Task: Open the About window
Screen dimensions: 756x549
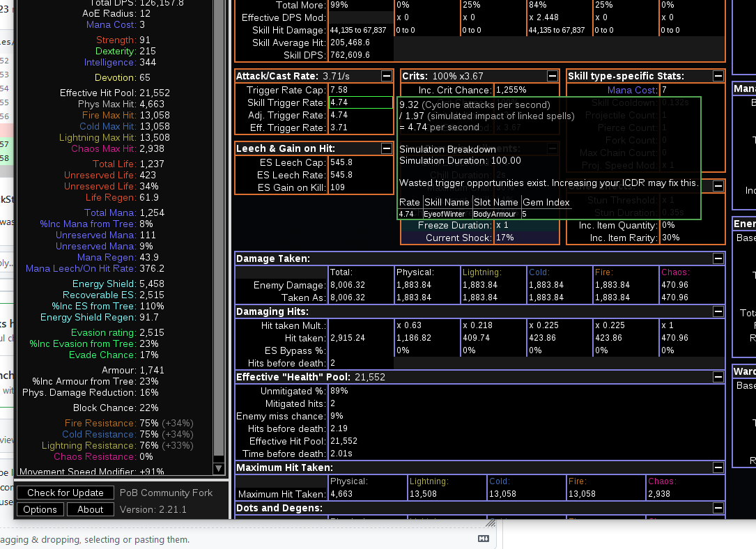Action: pyautogui.click(x=90, y=509)
